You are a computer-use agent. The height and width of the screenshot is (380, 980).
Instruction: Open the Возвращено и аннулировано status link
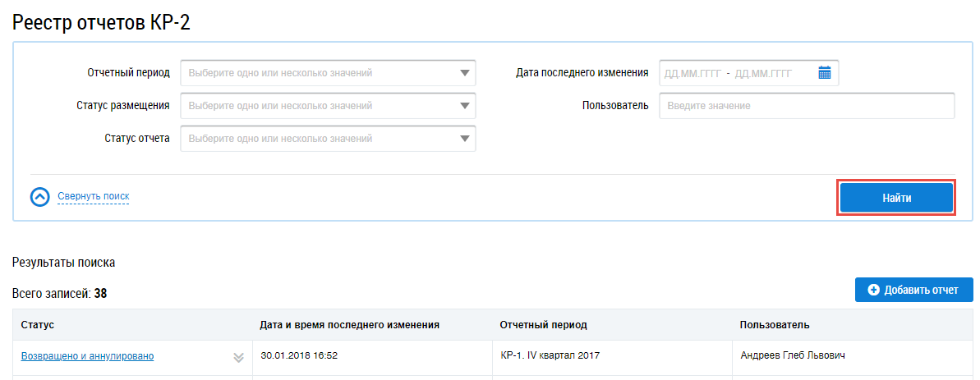click(x=87, y=356)
